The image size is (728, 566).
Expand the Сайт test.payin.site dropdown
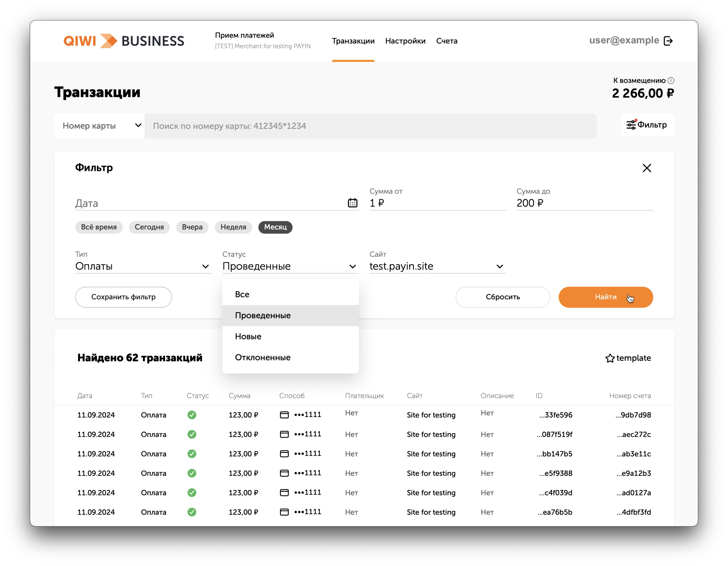pos(437,266)
